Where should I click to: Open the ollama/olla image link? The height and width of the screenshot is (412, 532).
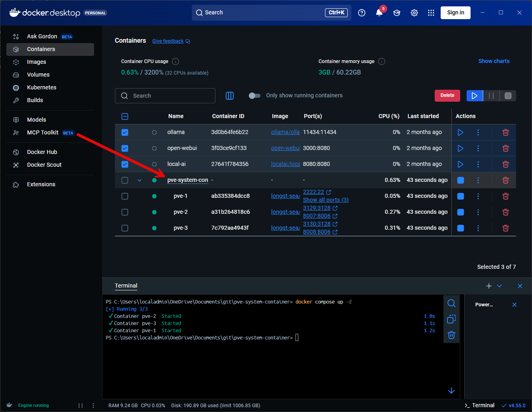(286, 132)
